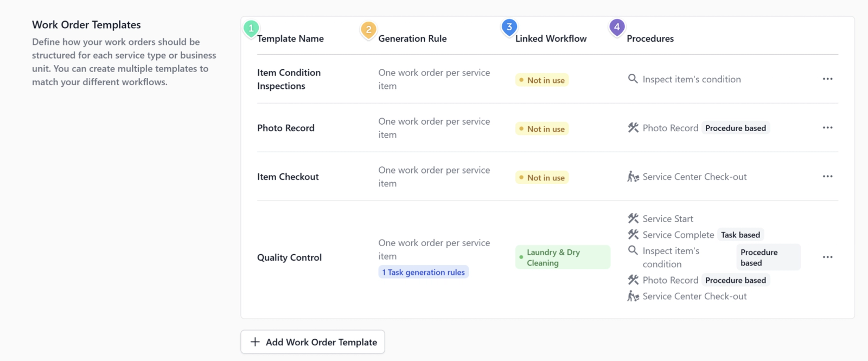Open more actions for Item Checkout template
868x361 pixels.
(827, 177)
